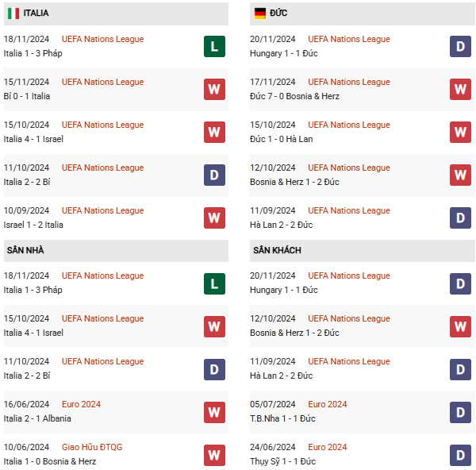Click the ITALIA team header text

[x=36, y=13]
